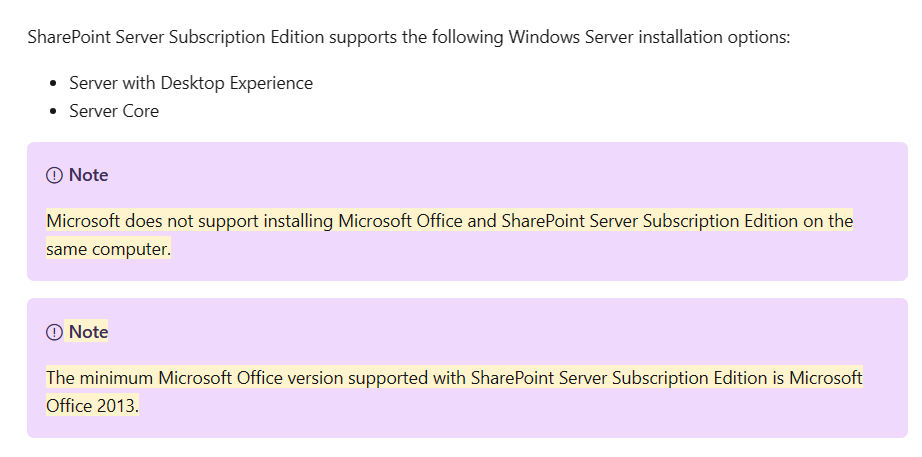Screen dimensions: 922x457
Task: Click the info icon in the first Note
Action: tap(54, 175)
